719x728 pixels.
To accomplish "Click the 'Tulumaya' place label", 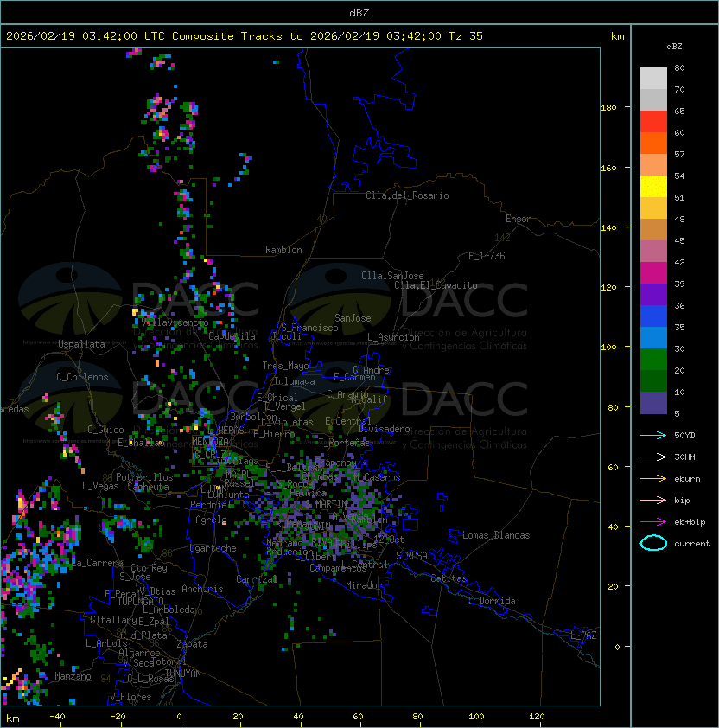I will [x=295, y=381].
